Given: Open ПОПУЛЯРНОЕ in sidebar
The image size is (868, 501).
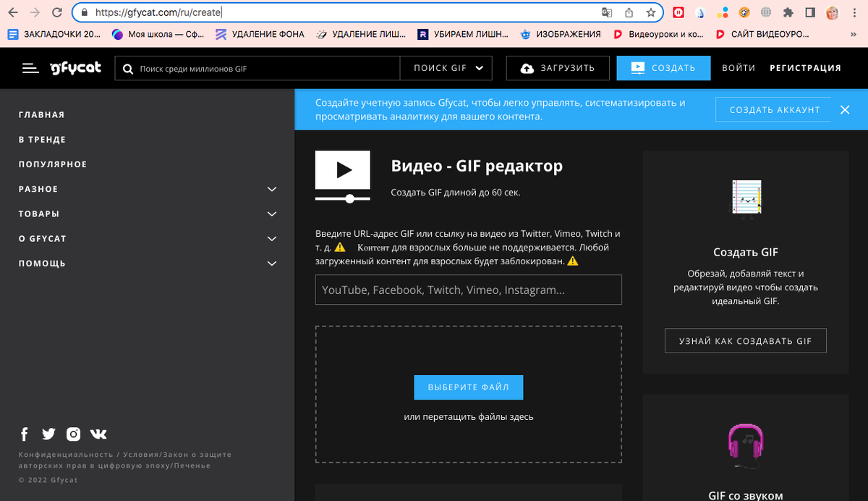Looking at the screenshot, I should tap(53, 164).
